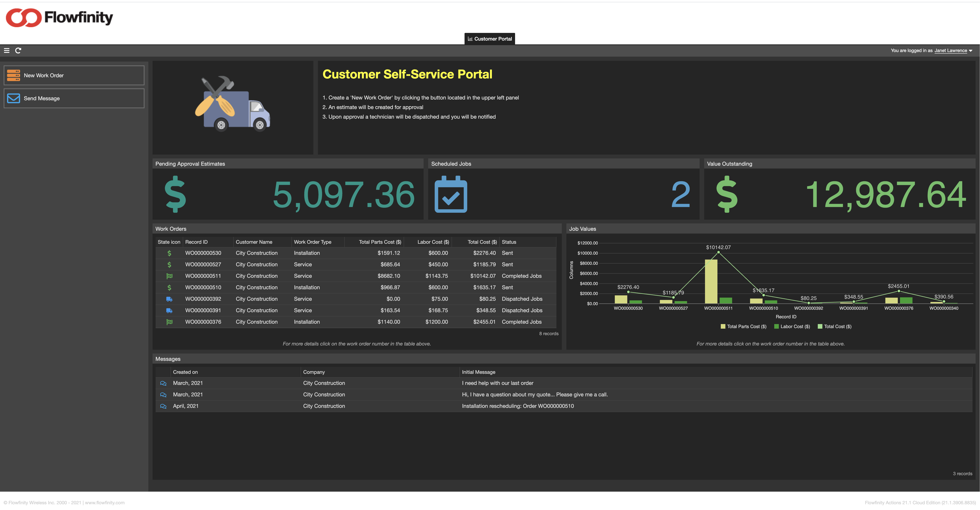The image size is (980, 510).
Task: Toggle Total Parts Cost legend item
Action: (x=743, y=327)
